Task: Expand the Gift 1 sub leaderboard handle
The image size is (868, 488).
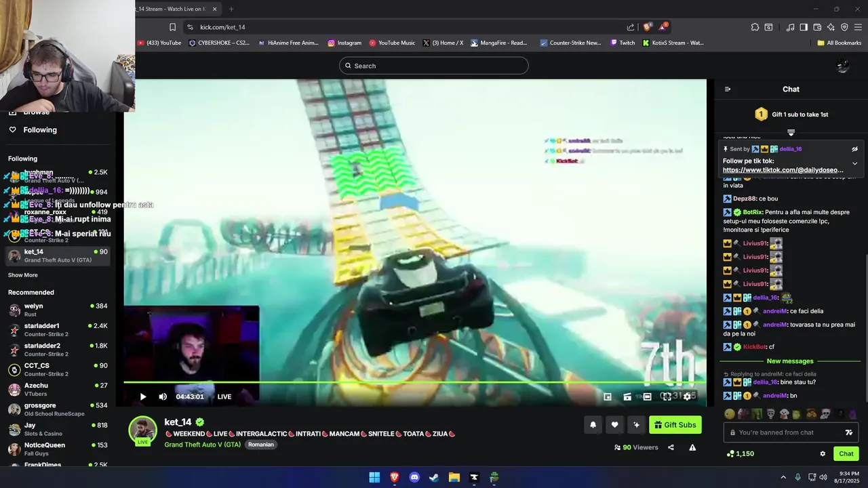Action: coord(791,133)
